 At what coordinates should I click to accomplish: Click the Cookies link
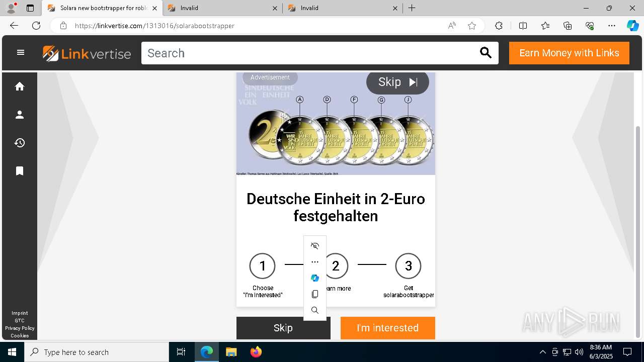pyautogui.click(x=20, y=336)
